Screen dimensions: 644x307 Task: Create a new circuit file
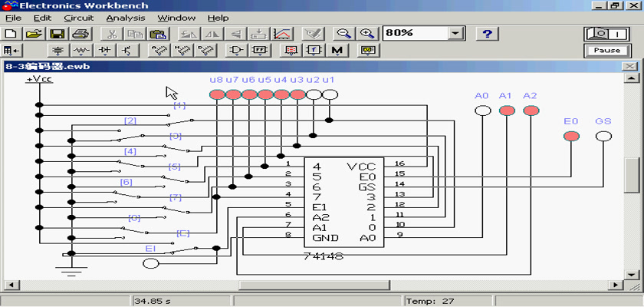(12, 34)
